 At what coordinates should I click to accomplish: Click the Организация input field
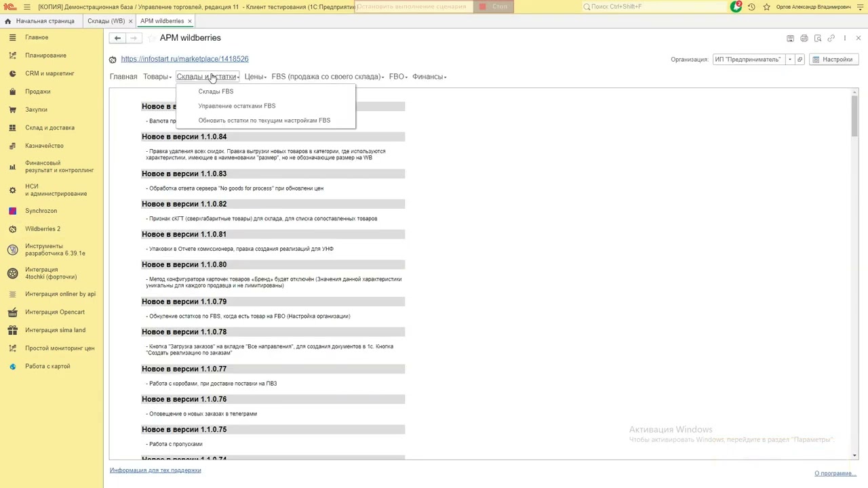coord(749,60)
